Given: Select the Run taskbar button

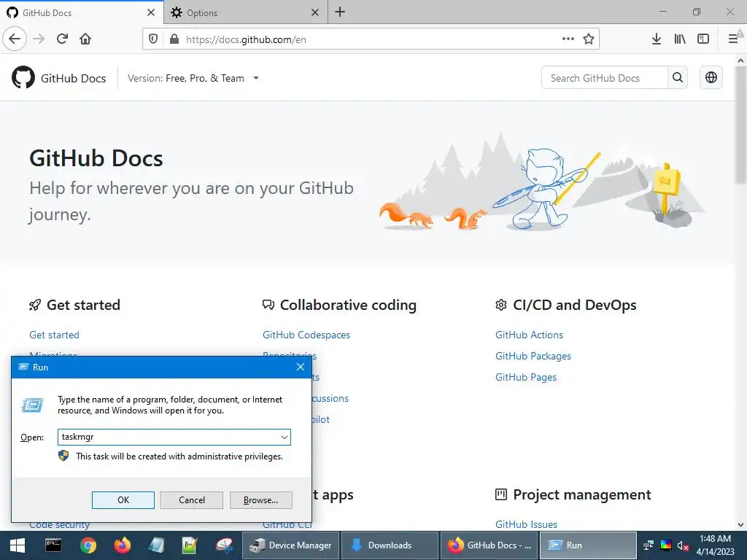Looking at the screenshot, I should click(589, 545).
